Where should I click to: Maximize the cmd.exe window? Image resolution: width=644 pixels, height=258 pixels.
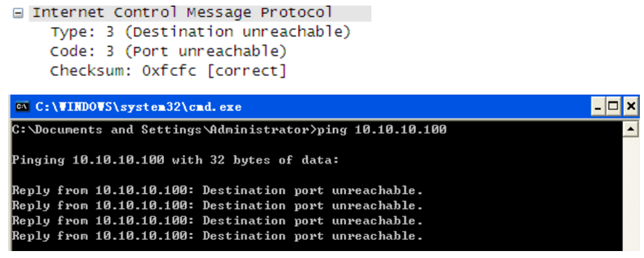(613, 107)
